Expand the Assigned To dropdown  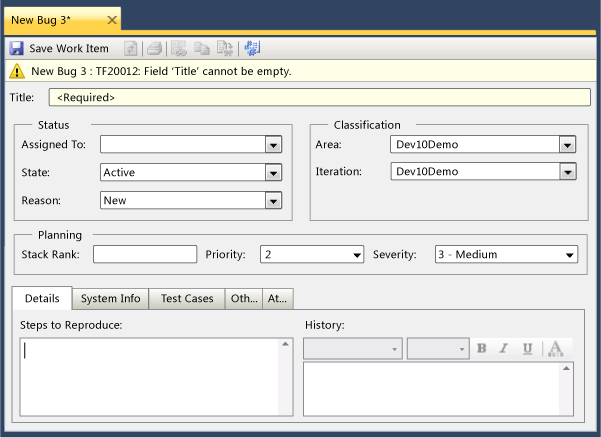tap(273, 145)
